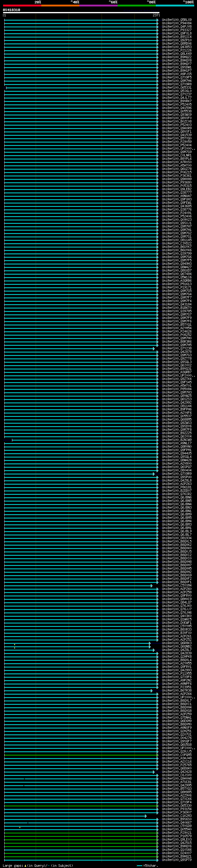Click hit UniRef100_Q7Y238
197x868 pixels.
[x=176, y=349]
